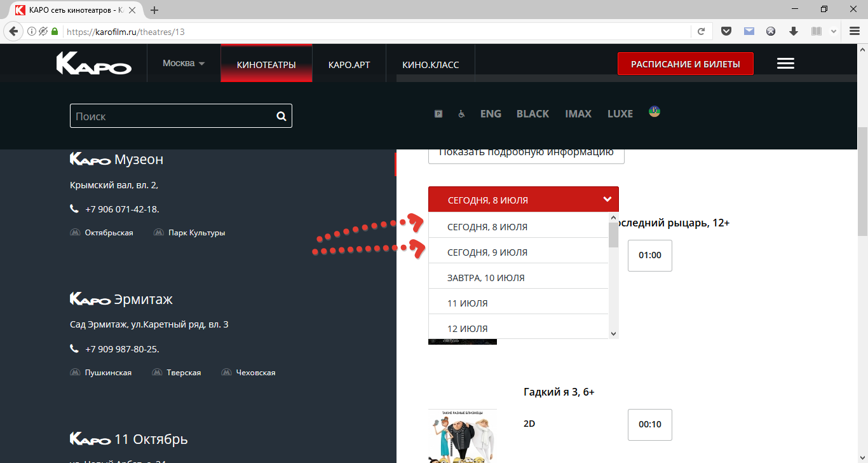Select 11 ИЮЛЯ in the date list
Image resolution: width=868 pixels, height=463 pixels.
(519, 303)
